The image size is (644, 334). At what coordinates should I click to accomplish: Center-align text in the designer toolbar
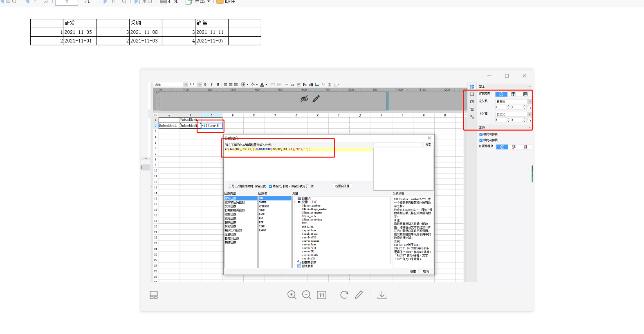(x=231, y=85)
